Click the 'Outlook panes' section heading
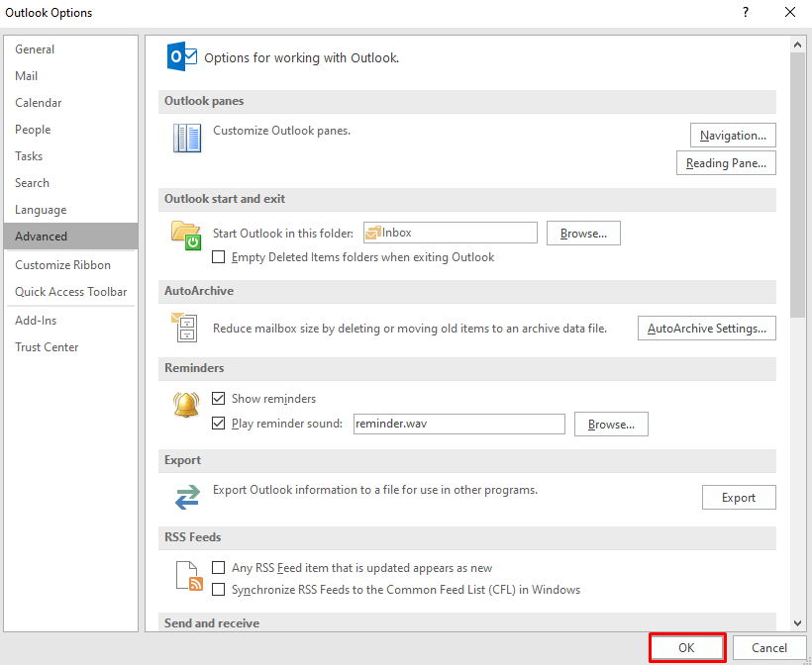 [x=204, y=101]
